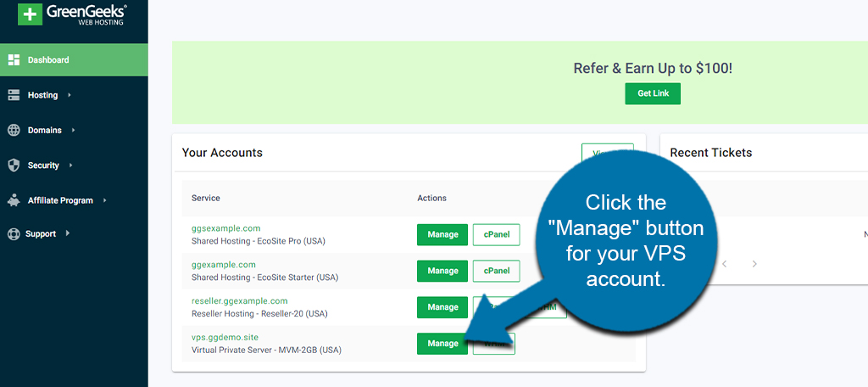Click the Support lifebuoy icon
868x387 pixels.
click(x=14, y=234)
